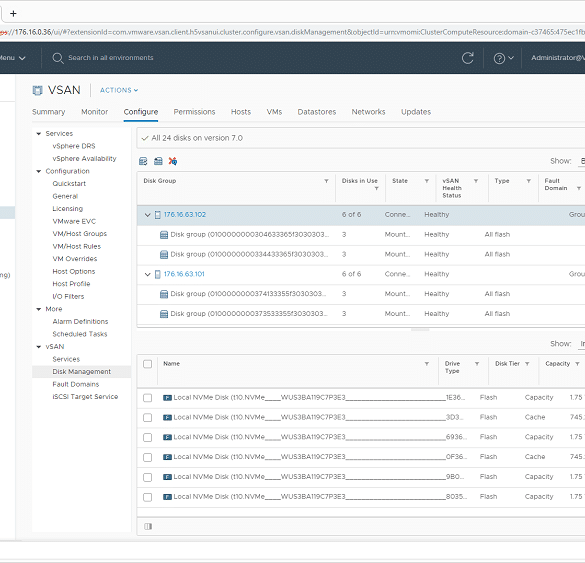Click the Disk Tier filter icon

(527, 364)
